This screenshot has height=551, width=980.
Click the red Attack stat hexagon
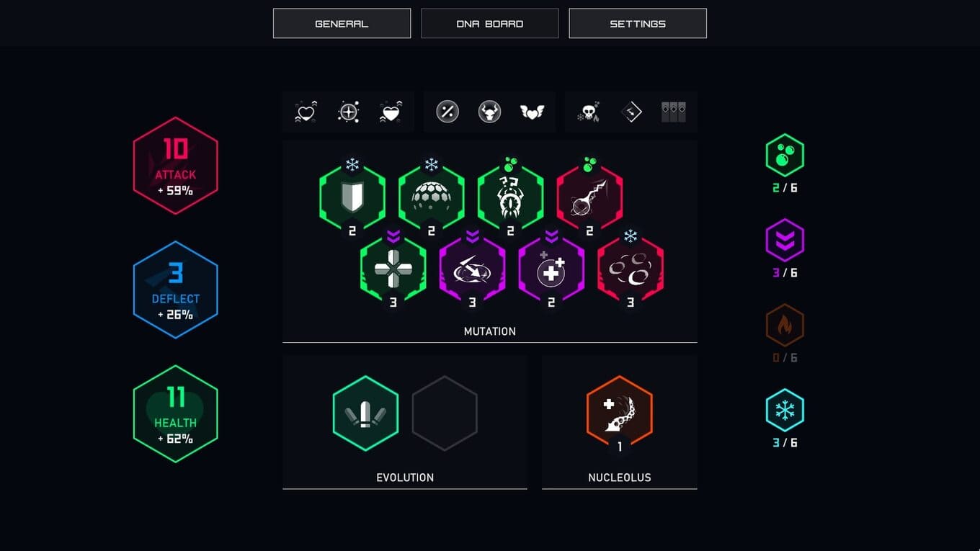click(175, 166)
